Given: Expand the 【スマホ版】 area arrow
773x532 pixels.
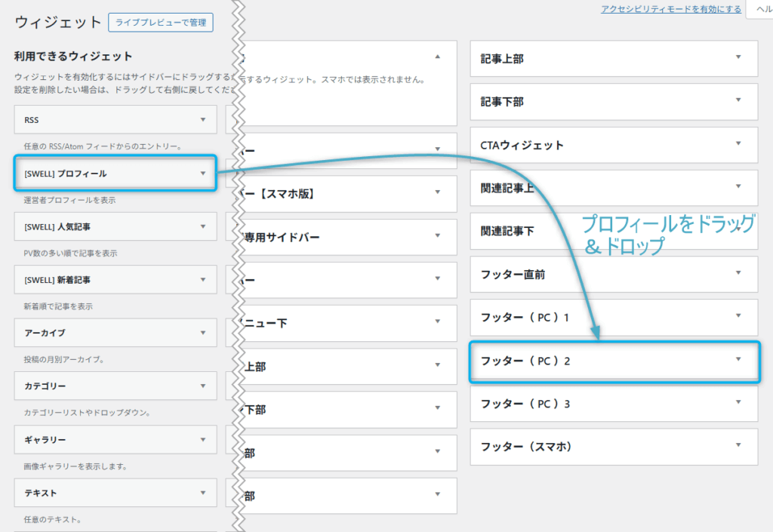Looking at the screenshot, I should pos(438,192).
